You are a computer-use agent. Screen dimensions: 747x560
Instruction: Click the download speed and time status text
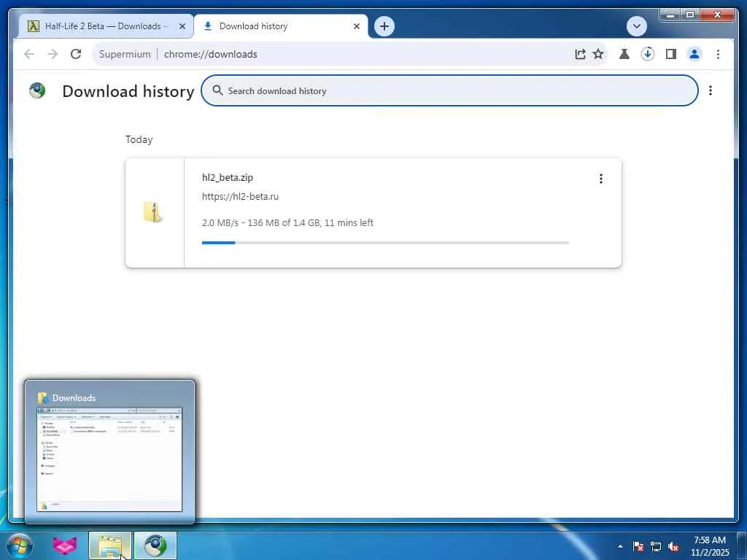(x=287, y=222)
